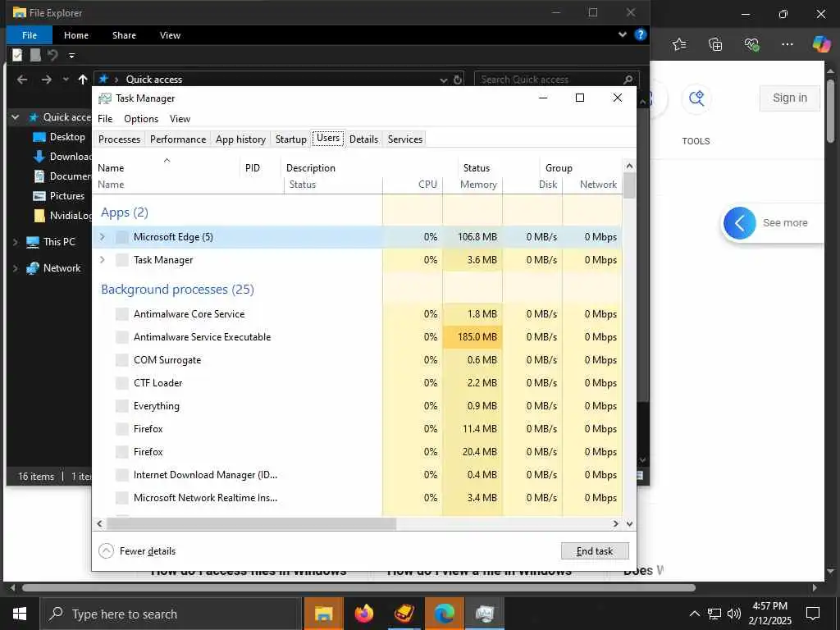This screenshot has width=840, height=630.
Task: Switch to the Performance tab
Action: (x=178, y=139)
